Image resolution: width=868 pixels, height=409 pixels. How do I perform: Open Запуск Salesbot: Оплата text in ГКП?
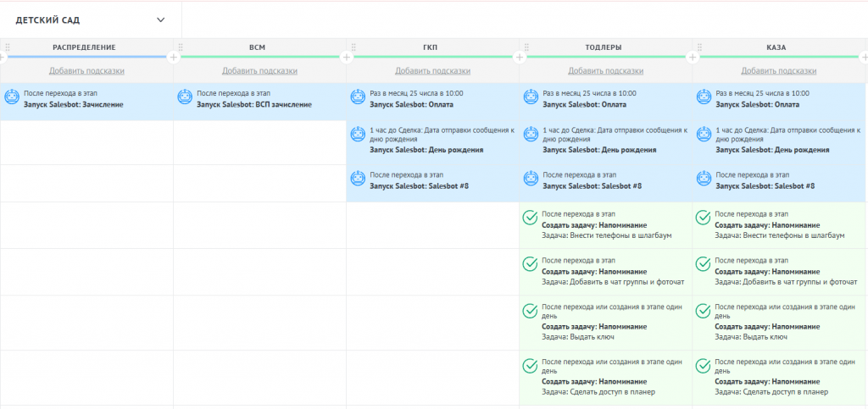click(411, 104)
